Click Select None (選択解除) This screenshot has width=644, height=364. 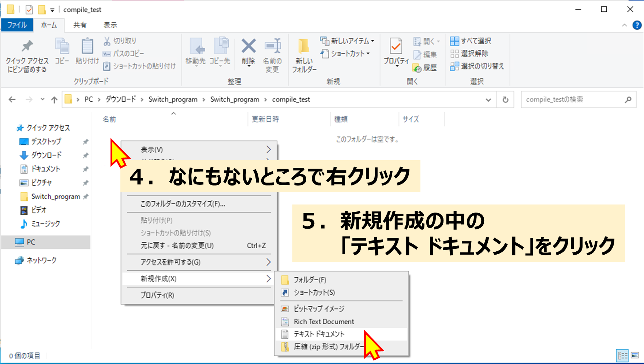click(x=469, y=54)
